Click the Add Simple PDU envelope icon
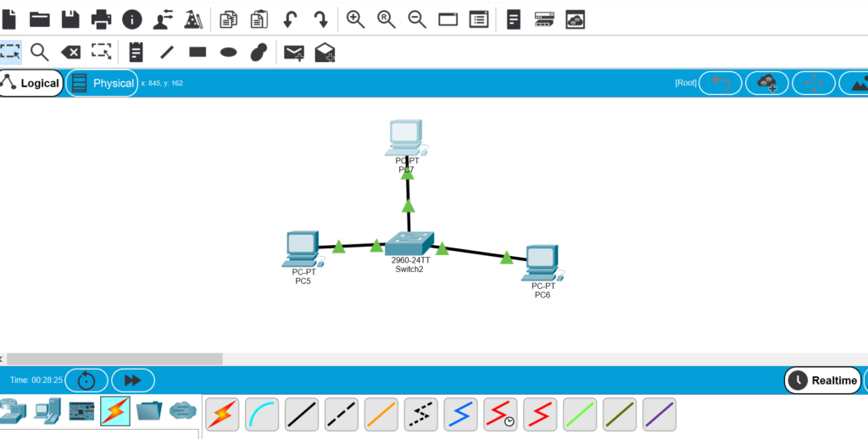 coord(293,53)
